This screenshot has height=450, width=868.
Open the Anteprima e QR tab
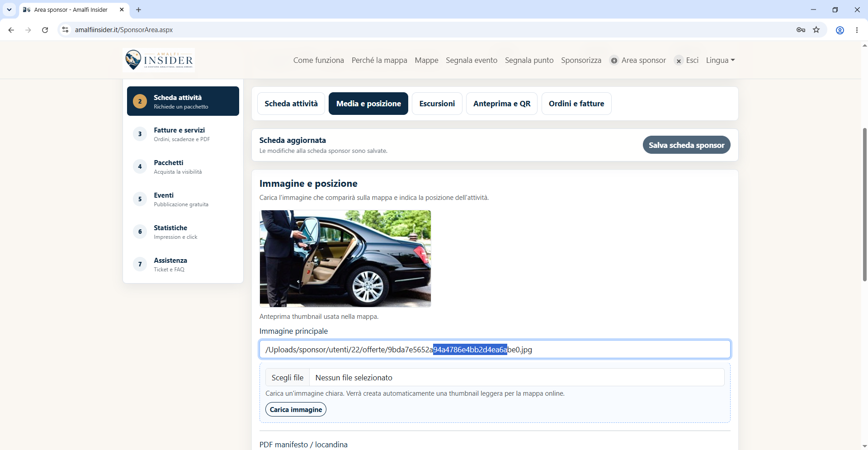(x=502, y=104)
